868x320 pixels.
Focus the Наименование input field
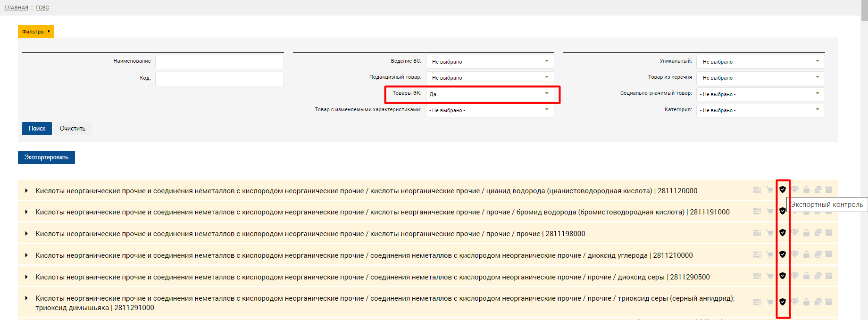click(219, 62)
